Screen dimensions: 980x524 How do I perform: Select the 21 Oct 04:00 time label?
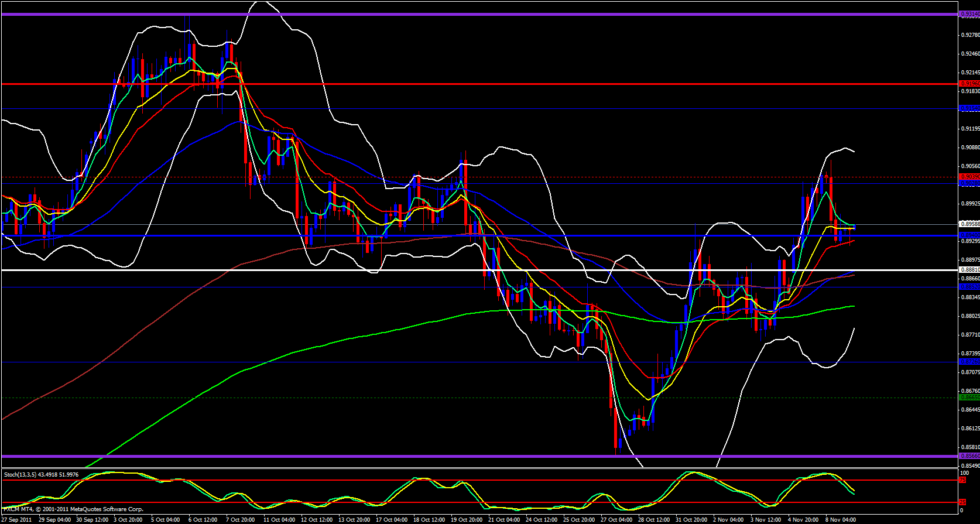tap(504, 520)
